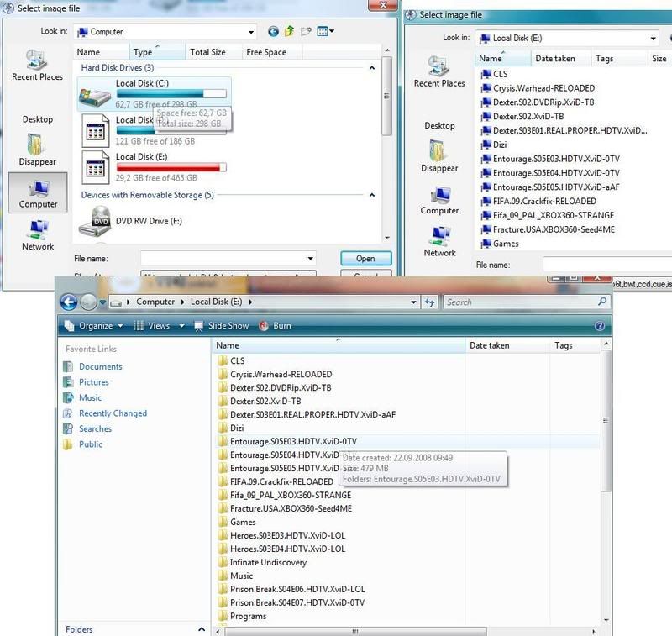The width and height of the screenshot is (672, 636).
Task: Expand the Folders pane at bottom left
Action: [x=201, y=629]
